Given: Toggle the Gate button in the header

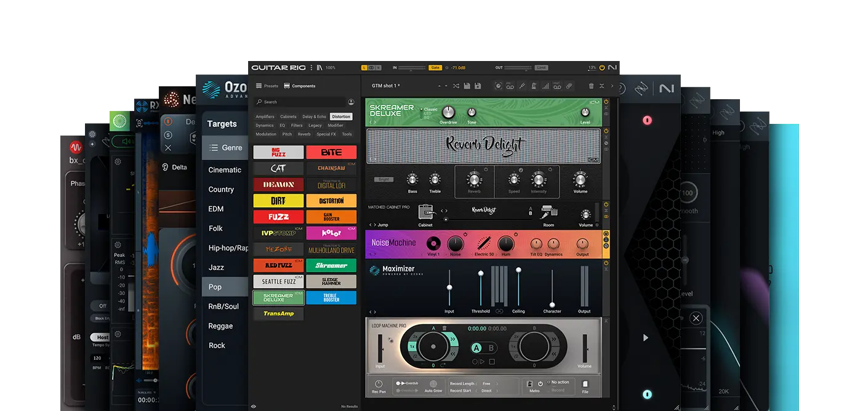Looking at the screenshot, I should pos(435,67).
